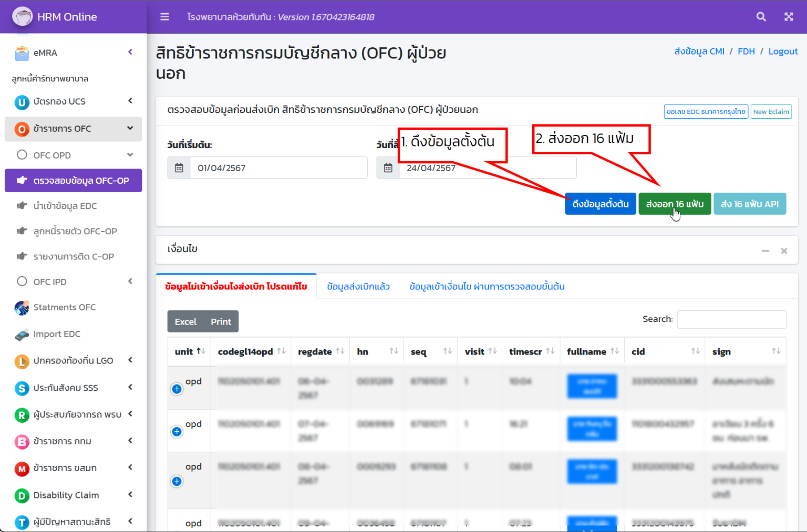Open นำเข้าข้อมูล EDC from the sidebar
The width and height of the screenshot is (807, 532).
click(65, 206)
